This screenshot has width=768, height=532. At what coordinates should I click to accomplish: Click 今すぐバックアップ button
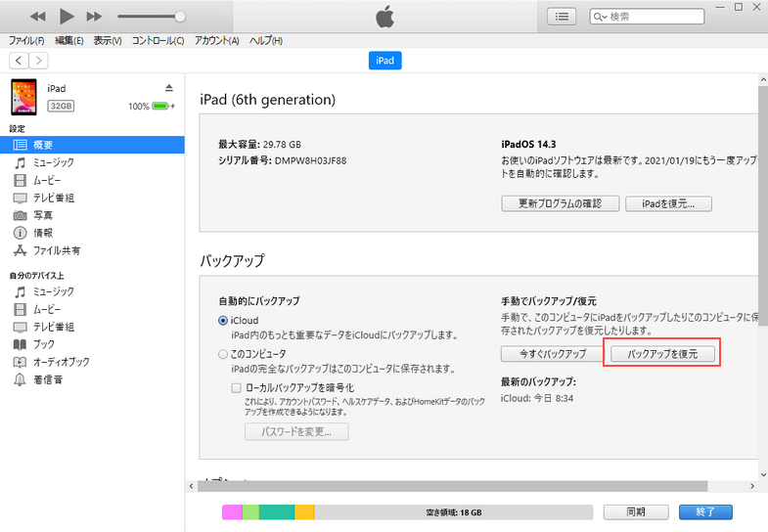(x=552, y=354)
